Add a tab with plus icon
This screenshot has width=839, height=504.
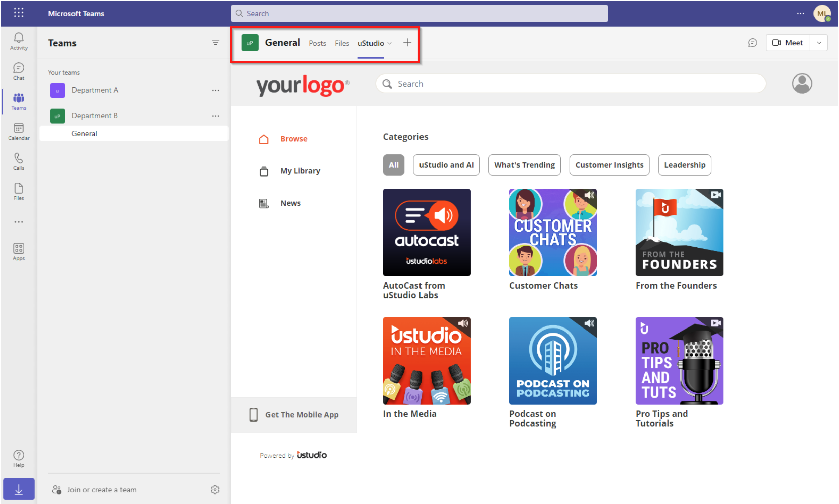click(407, 43)
